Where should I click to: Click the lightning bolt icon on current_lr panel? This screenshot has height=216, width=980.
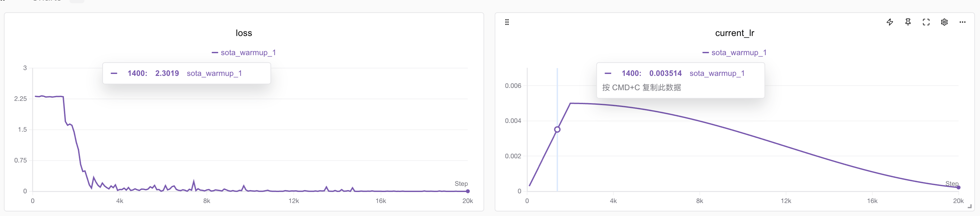tap(889, 22)
